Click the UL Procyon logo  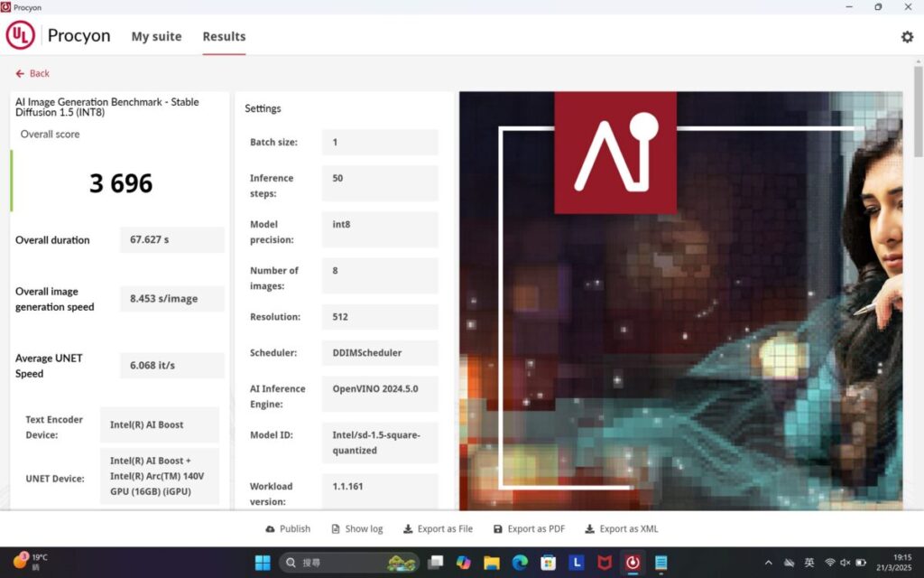[x=21, y=35]
